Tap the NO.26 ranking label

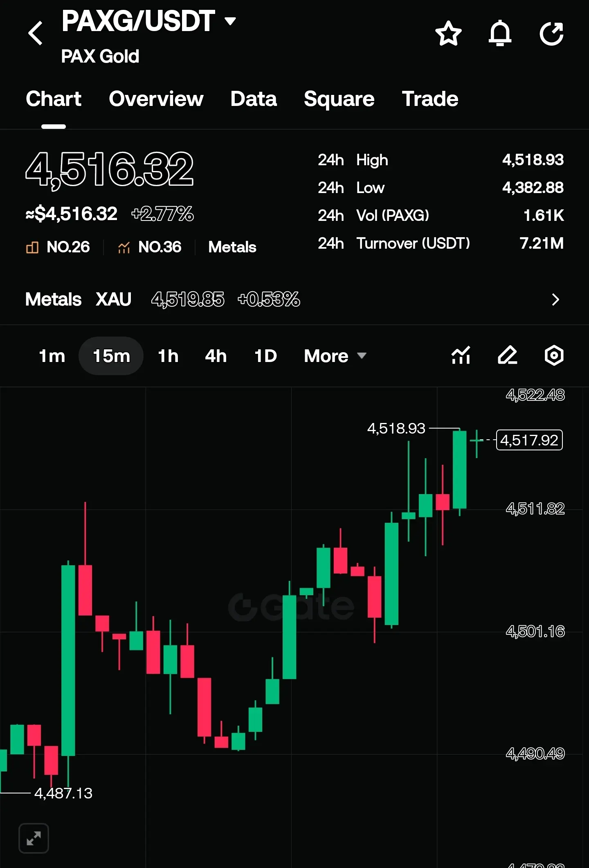(68, 247)
